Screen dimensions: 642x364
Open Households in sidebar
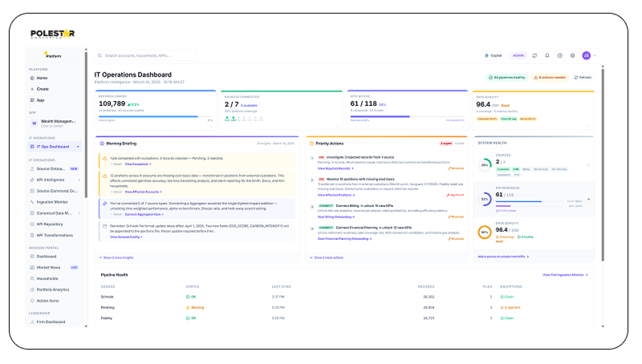coord(44,279)
